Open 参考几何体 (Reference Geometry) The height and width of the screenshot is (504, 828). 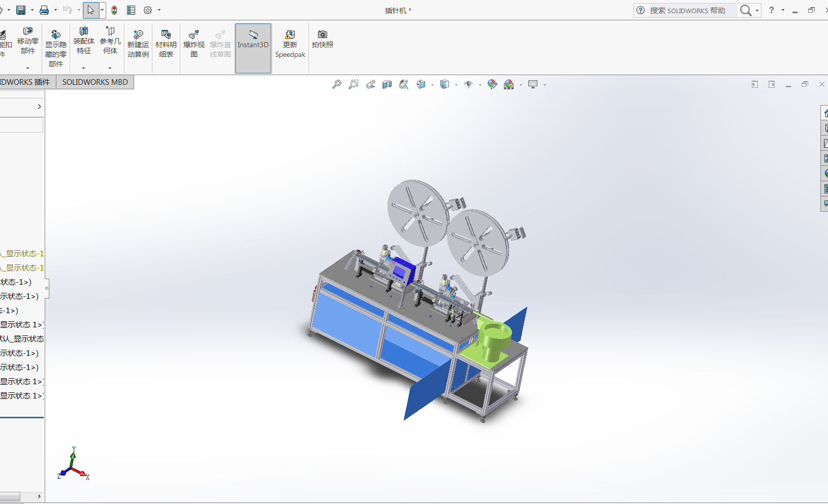click(x=110, y=40)
